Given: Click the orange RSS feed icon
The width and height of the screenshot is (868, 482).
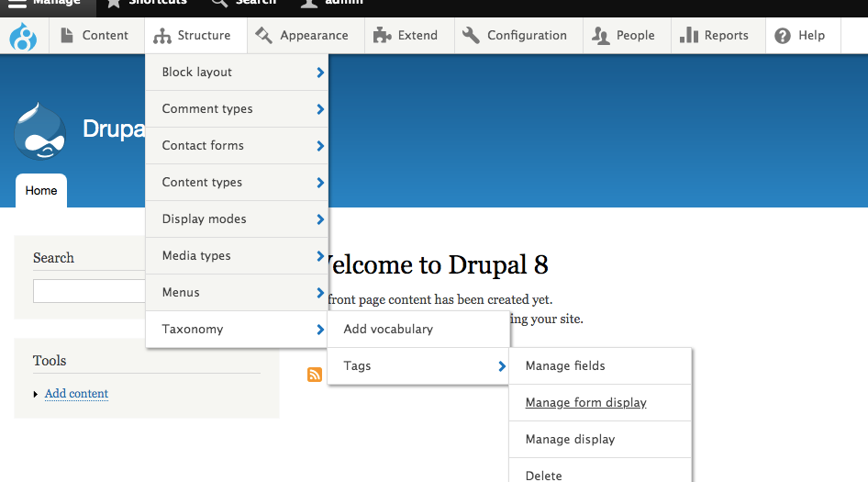Looking at the screenshot, I should (x=315, y=375).
